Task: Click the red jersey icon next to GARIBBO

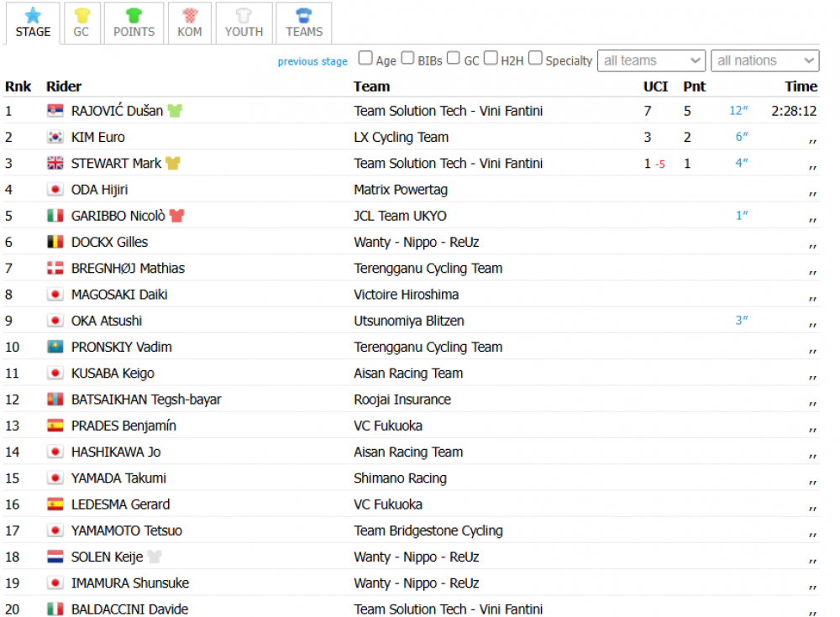Action: pyautogui.click(x=176, y=216)
